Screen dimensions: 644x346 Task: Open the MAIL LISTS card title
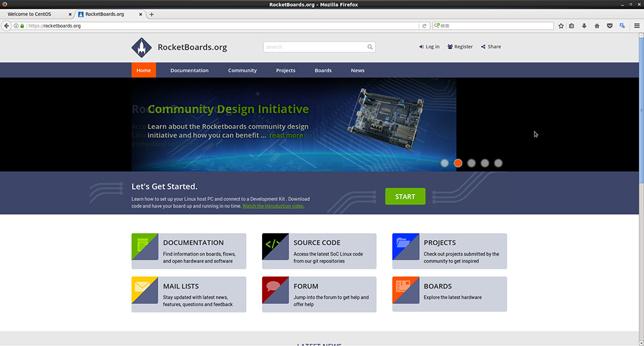coord(181,286)
